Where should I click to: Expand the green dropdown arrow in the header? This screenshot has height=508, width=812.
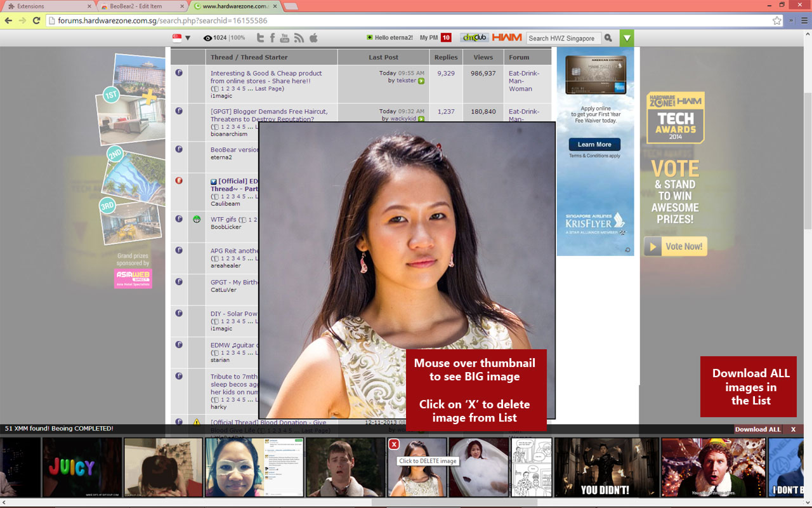coord(627,38)
